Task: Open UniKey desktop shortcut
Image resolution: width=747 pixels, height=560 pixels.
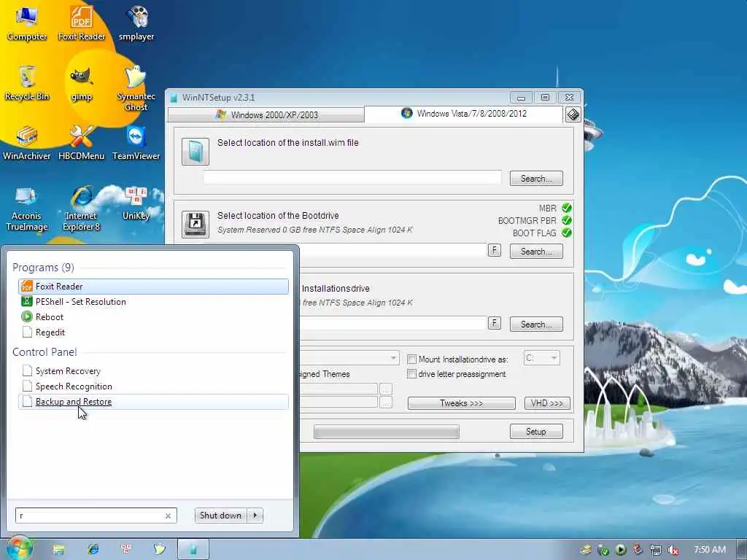Action: click(136, 203)
